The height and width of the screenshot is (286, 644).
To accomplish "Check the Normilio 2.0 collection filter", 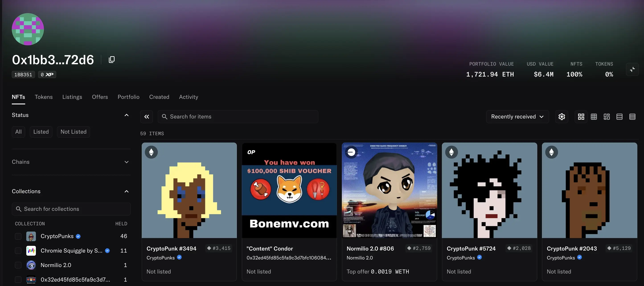I will coord(18,265).
